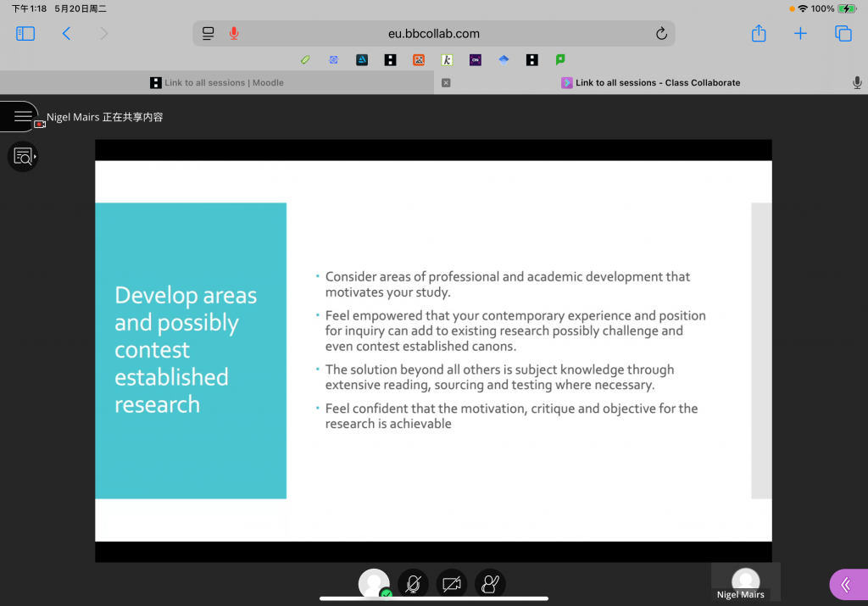Viewport: 868px width, 606px height.
Task: Open the Share sheet
Action: click(759, 33)
